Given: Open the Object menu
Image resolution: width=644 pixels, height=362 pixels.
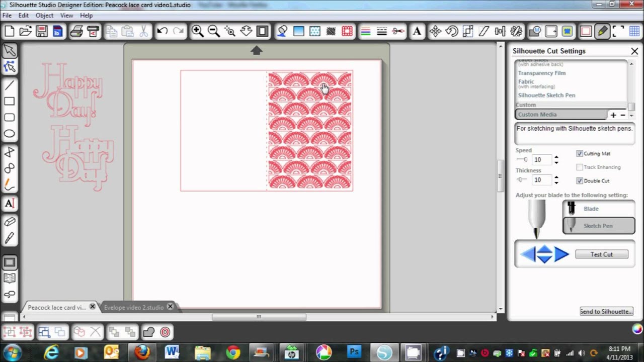Looking at the screenshot, I should tap(44, 16).
